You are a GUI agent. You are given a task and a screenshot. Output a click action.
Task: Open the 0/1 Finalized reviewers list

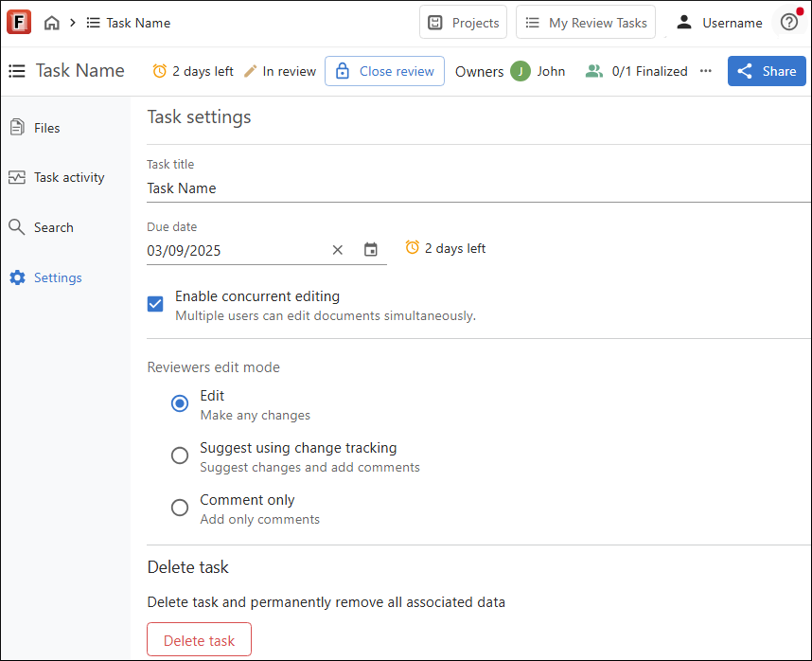click(637, 71)
